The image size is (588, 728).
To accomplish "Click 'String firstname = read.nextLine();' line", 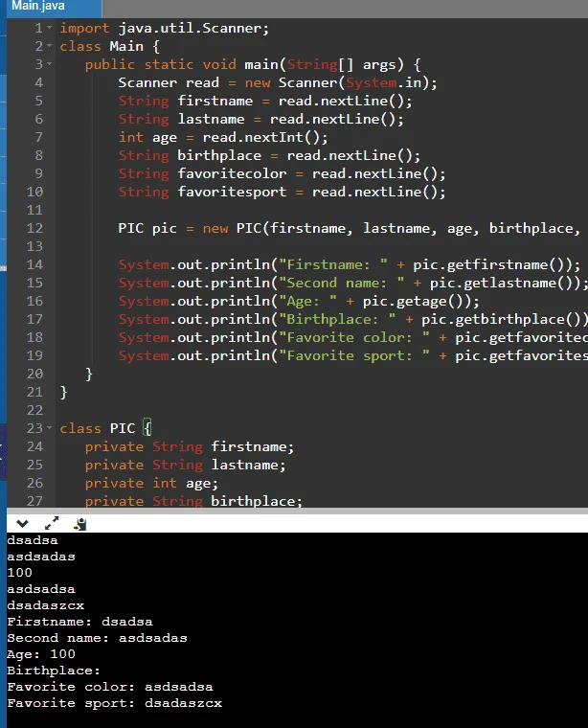I will click(x=265, y=101).
